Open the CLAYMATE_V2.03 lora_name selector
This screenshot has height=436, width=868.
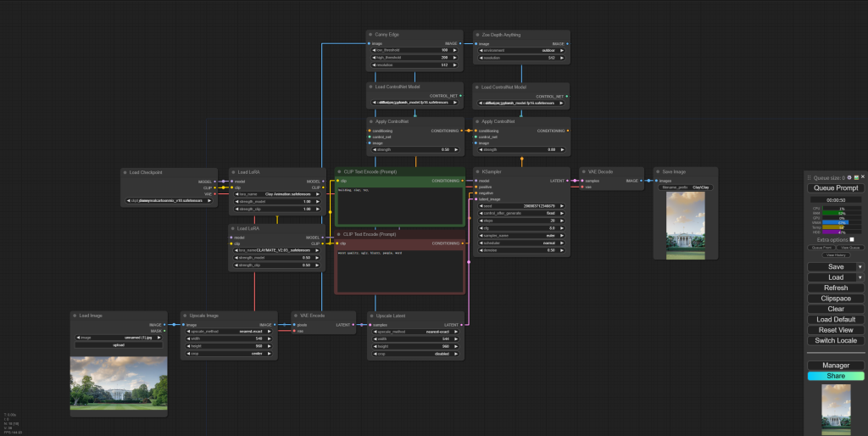coord(277,250)
